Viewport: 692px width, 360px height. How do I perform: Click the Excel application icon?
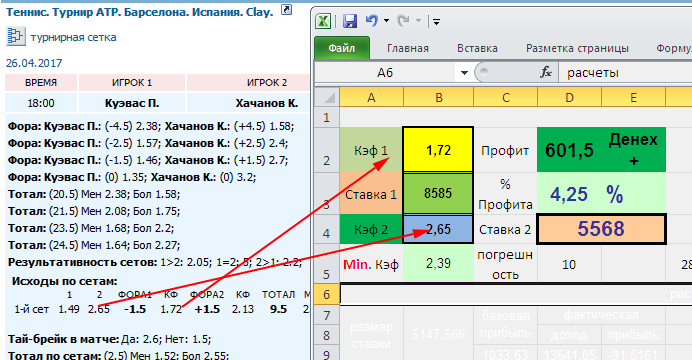323,21
